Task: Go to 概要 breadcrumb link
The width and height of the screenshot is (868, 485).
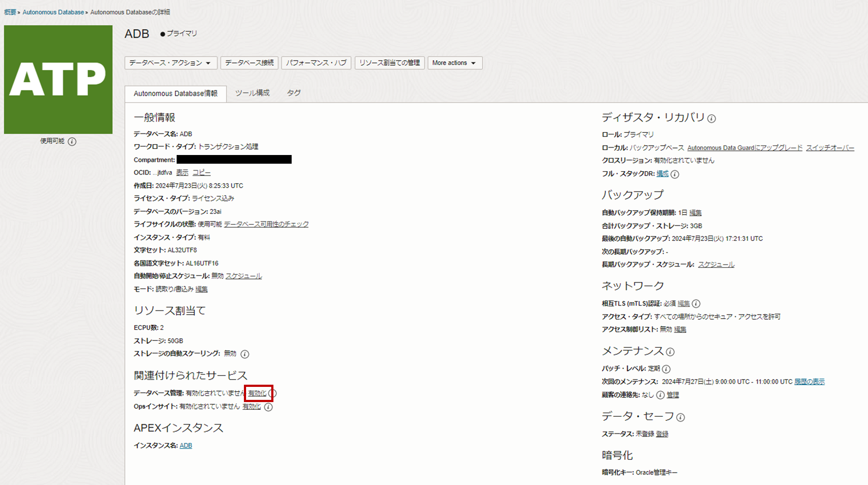Action: (x=10, y=12)
